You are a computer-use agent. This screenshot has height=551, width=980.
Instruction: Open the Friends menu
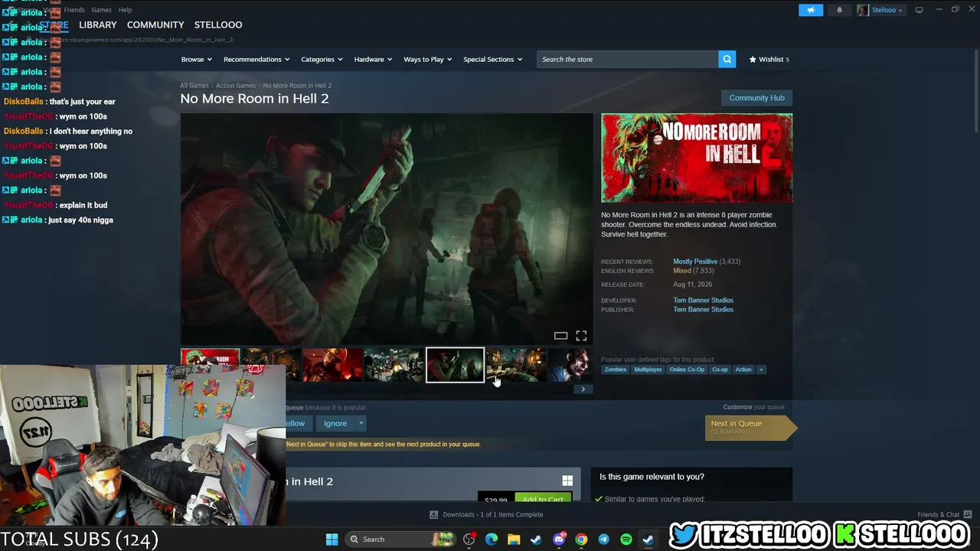coord(74,10)
